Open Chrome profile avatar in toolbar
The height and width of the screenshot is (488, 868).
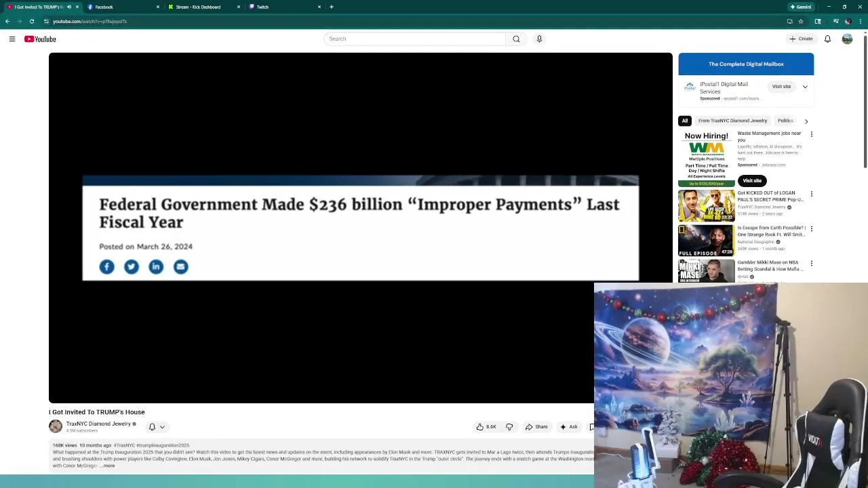848,21
